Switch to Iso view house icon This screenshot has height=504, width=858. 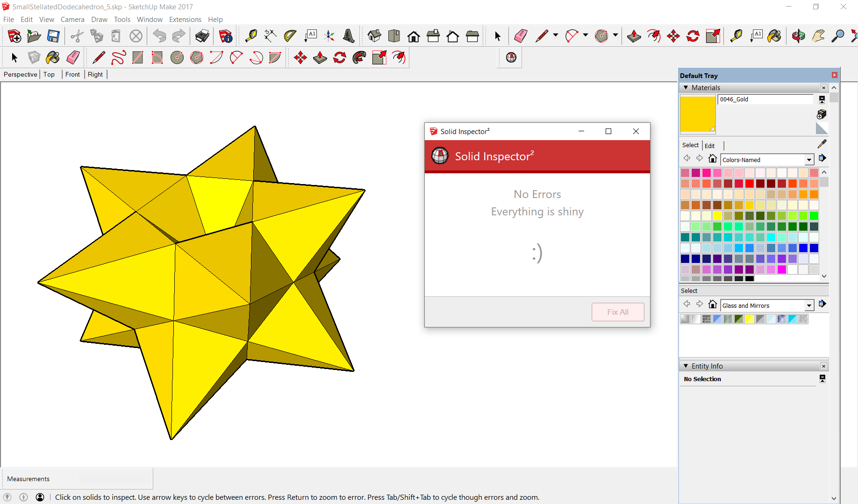374,36
